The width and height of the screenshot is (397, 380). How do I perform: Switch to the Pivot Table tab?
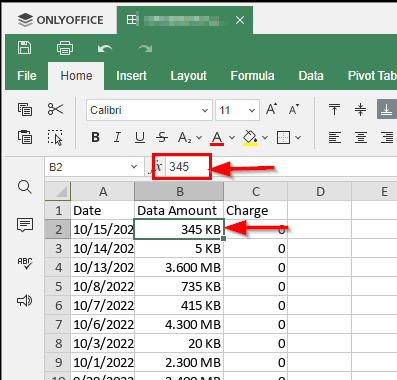coord(372,76)
